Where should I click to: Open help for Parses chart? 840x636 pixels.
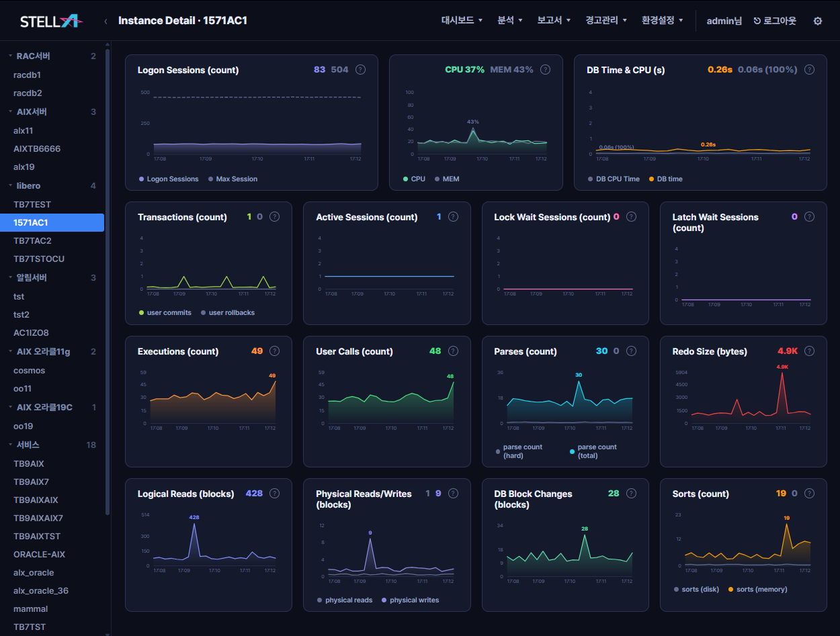pyautogui.click(x=631, y=351)
